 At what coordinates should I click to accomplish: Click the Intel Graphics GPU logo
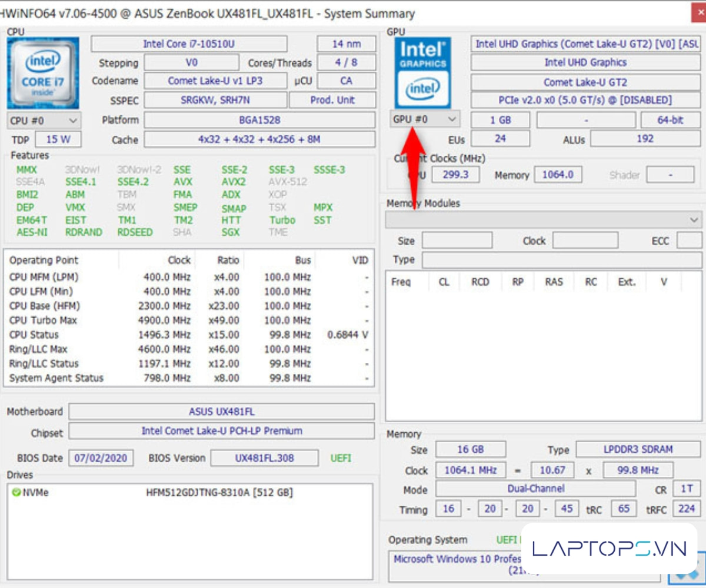click(423, 73)
